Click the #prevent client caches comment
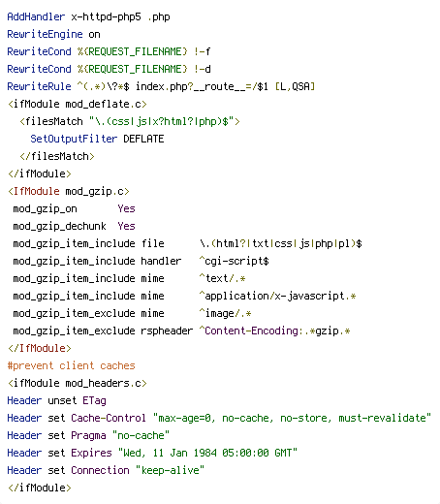This screenshot has width=440, height=504. coord(71,365)
